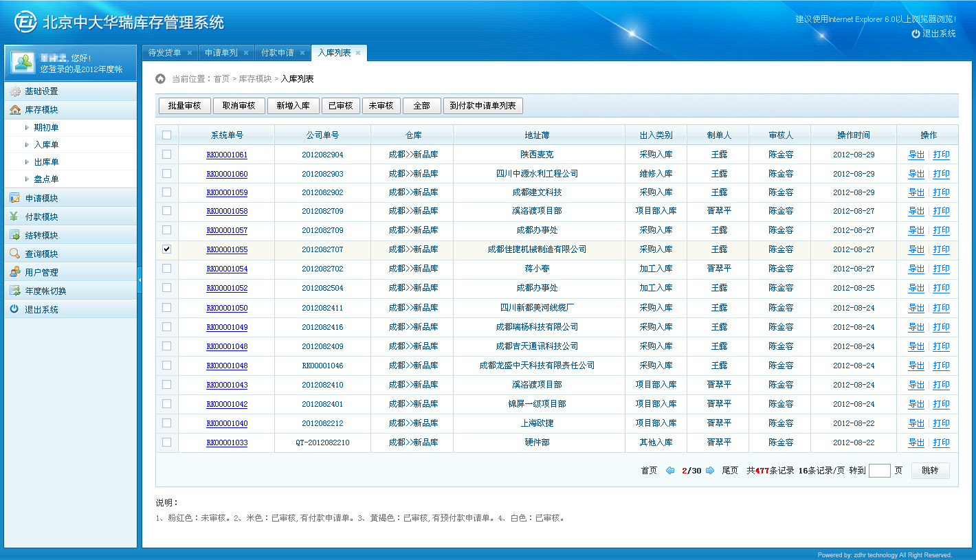Click the 库存模块 house icon

15,110
